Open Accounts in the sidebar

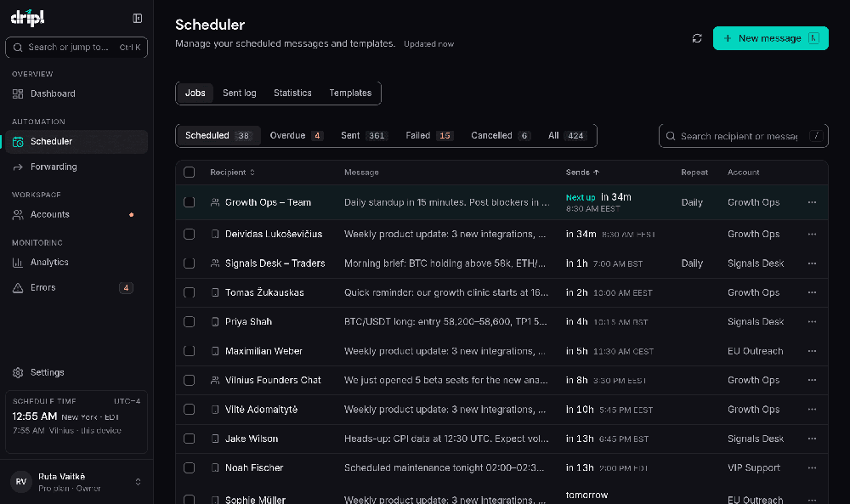[x=76, y=215]
